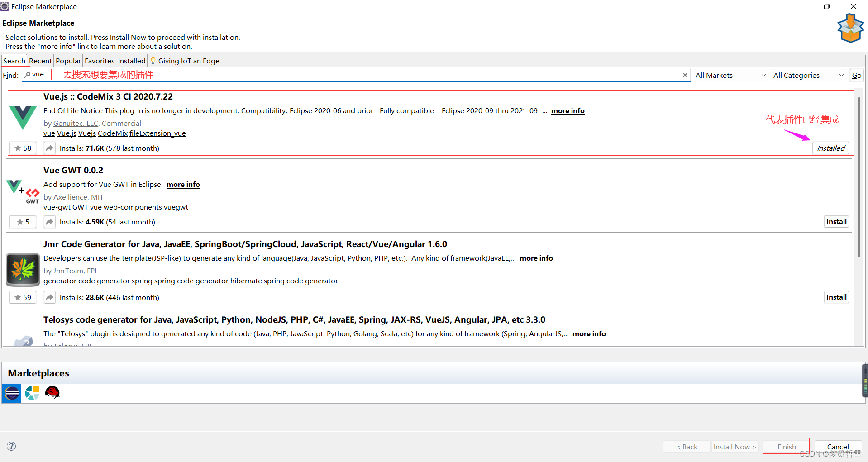Switch to the Favorites tab
Image resolution: width=868 pixels, height=462 pixels.
100,61
